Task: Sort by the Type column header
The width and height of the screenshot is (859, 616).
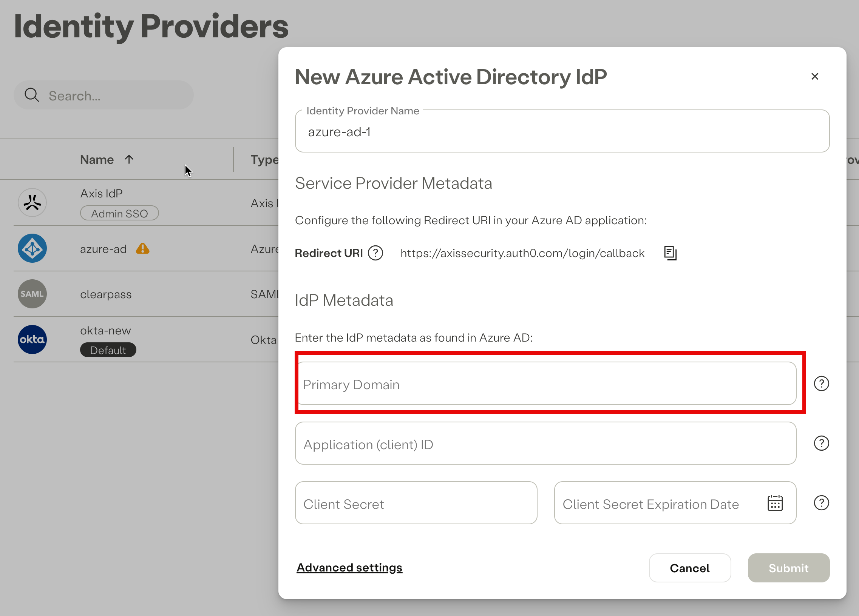Action: 264,160
